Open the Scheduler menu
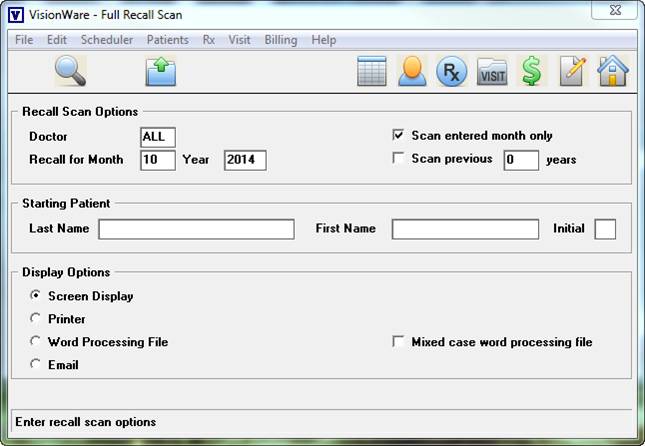Screen dimensions: 645x446 (x=107, y=40)
